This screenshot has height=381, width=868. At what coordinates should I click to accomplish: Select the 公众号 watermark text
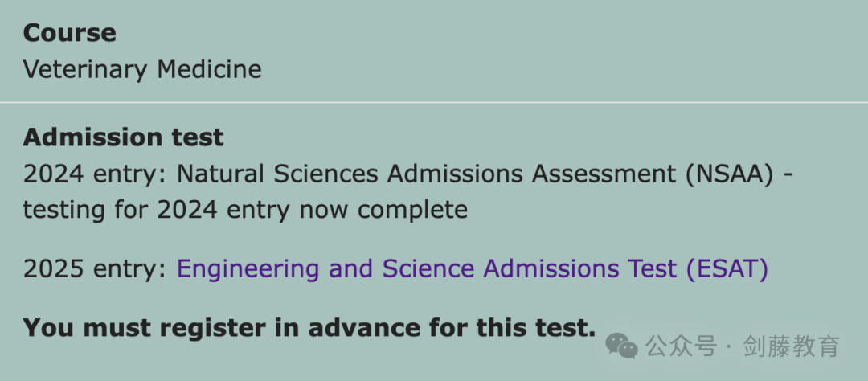click(681, 346)
